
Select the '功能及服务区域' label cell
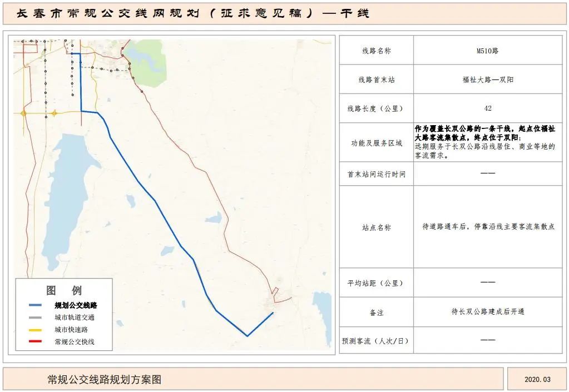(377, 142)
